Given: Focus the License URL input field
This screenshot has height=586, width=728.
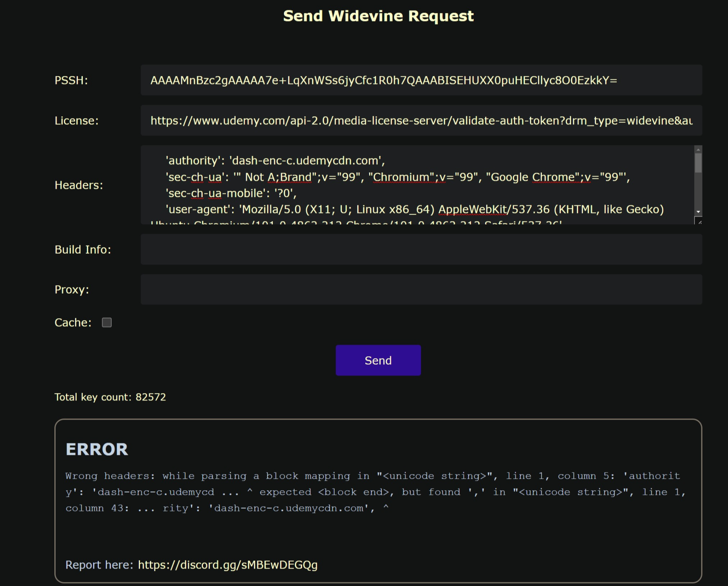Looking at the screenshot, I should coord(421,121).
